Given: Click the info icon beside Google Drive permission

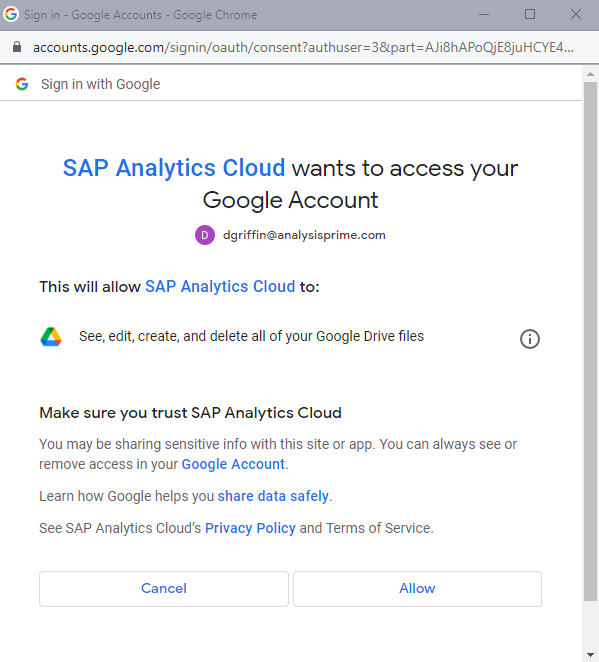Looking at the screenshot, I should (x=529, y=339).
